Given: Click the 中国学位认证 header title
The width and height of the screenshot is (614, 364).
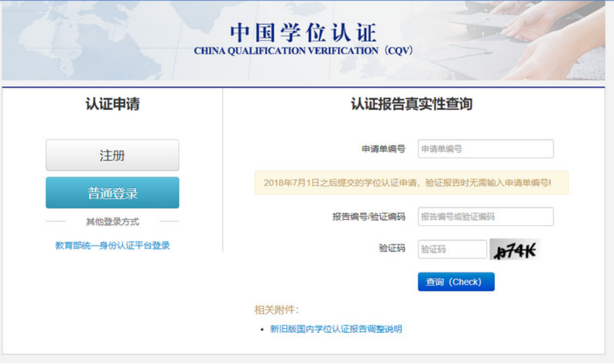Looking at the screenshot, I should click(303, 33).
